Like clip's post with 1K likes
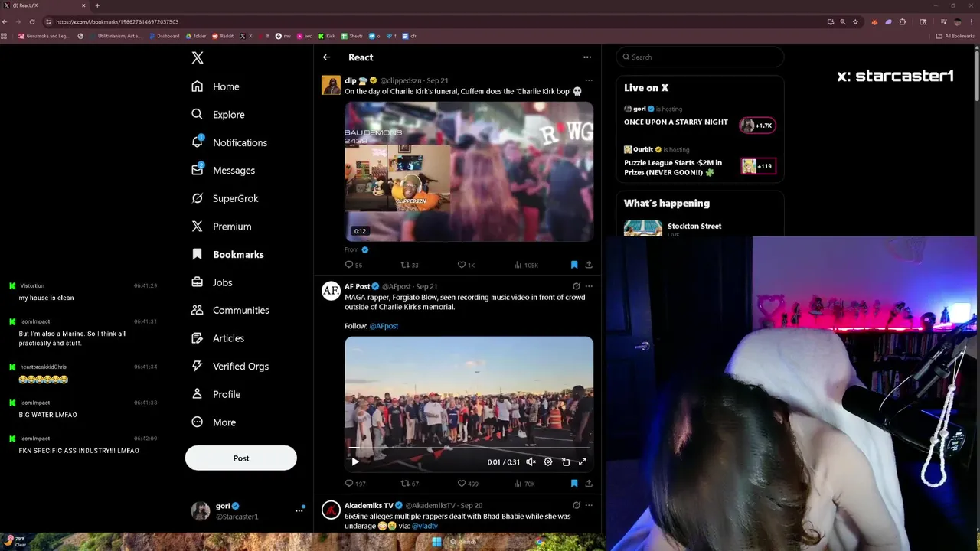 [x=466, y=265]
